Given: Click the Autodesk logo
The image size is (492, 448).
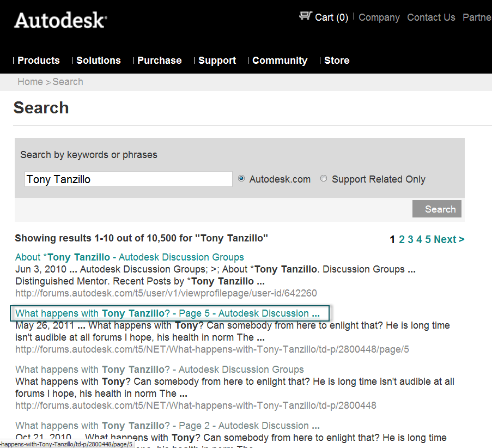Looking at the screenshot, I should click(x=60, y=20).
